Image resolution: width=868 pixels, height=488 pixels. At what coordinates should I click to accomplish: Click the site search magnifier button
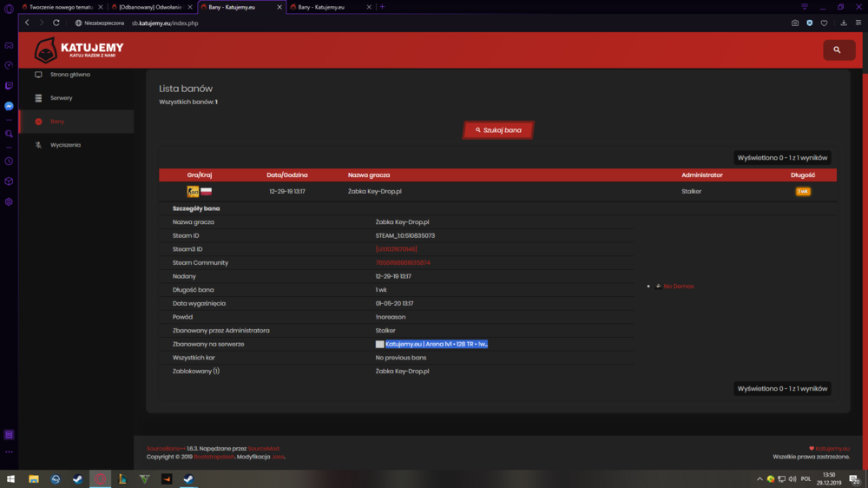pyautogui.click(x=838, y=49)
